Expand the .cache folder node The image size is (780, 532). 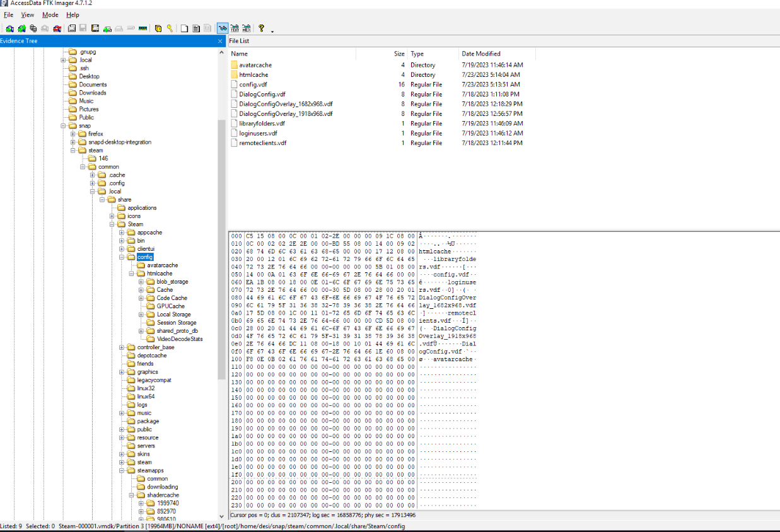pos(93,175)
